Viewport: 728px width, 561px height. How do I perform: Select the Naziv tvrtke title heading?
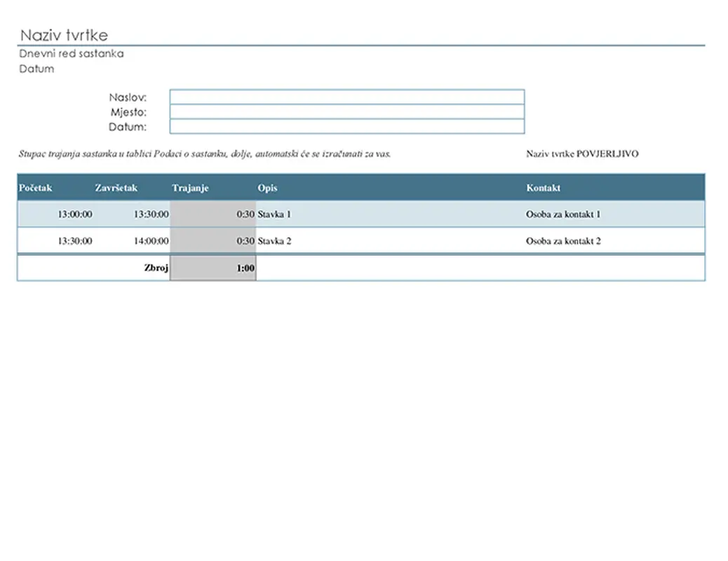(64, 36)
